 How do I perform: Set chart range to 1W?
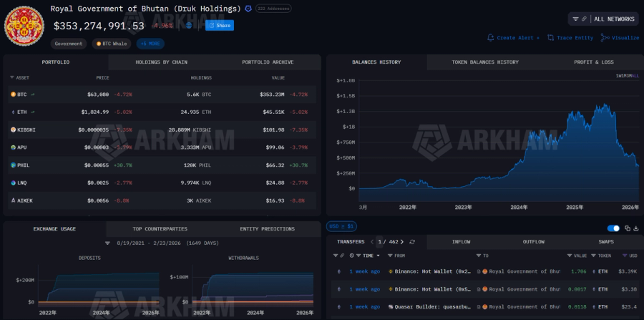(618, 76)
